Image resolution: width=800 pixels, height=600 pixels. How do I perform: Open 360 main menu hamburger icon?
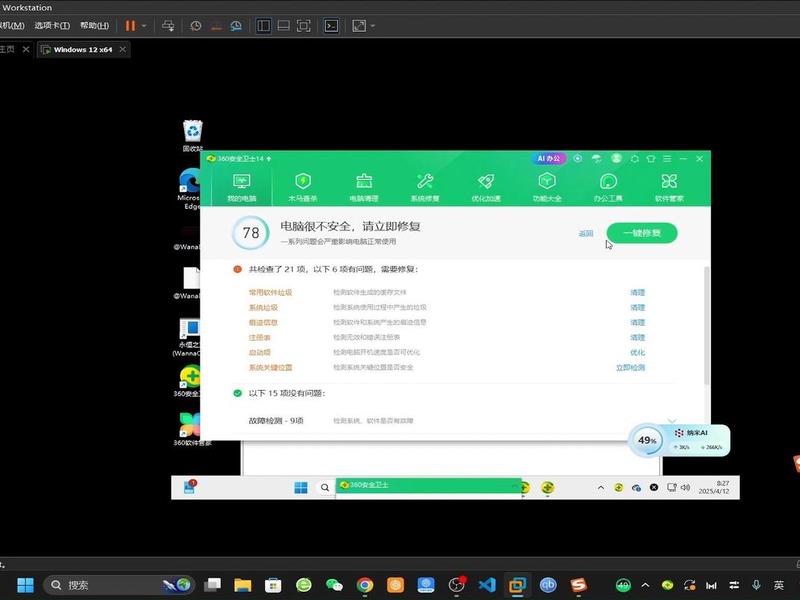[667, 159]
